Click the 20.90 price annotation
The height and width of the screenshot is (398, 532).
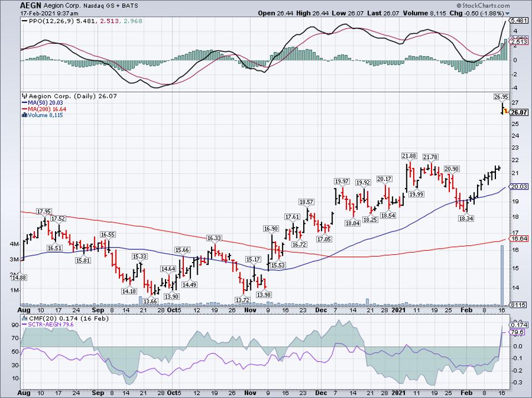click(451, 169)
